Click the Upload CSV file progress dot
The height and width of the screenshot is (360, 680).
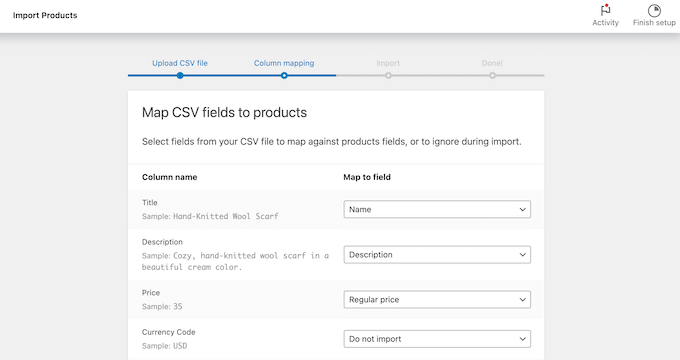180,75
